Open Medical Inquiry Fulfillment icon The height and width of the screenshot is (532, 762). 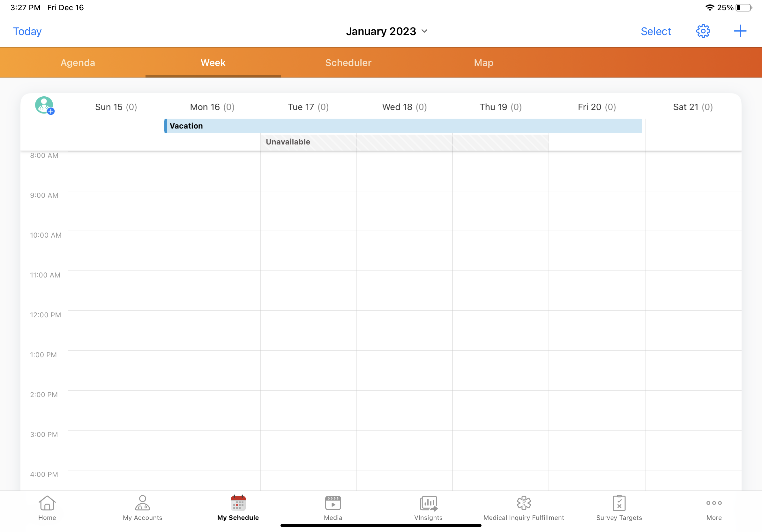pos(523,507)
